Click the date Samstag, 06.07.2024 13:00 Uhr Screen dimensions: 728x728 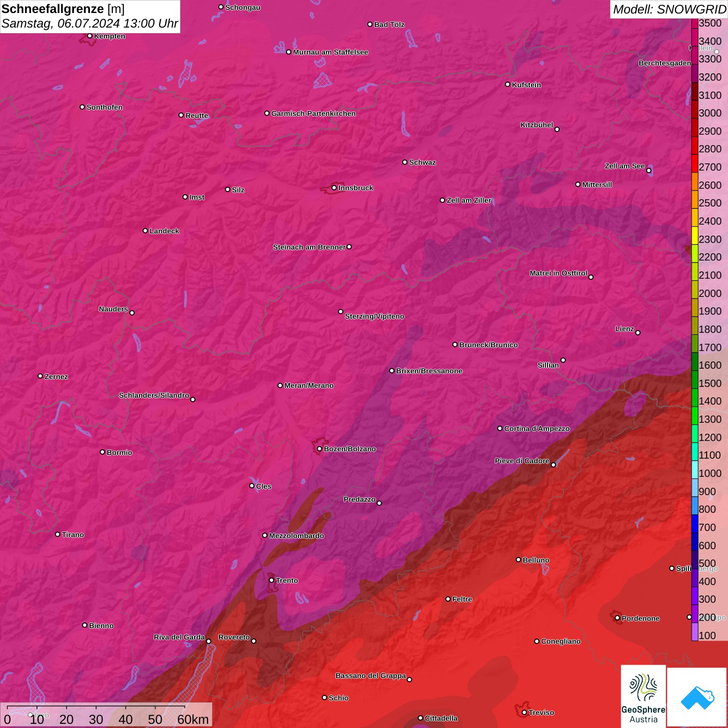[89, 23]
